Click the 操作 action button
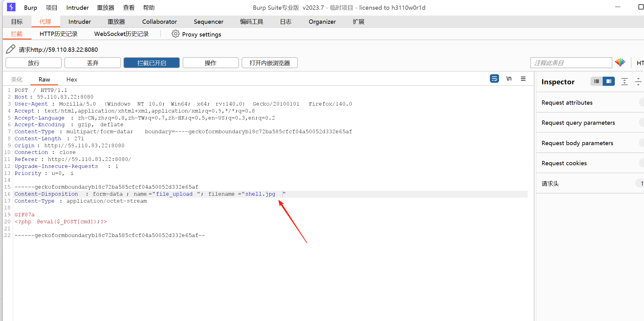This screenshot has height=321, width=644. coord(211,63)
